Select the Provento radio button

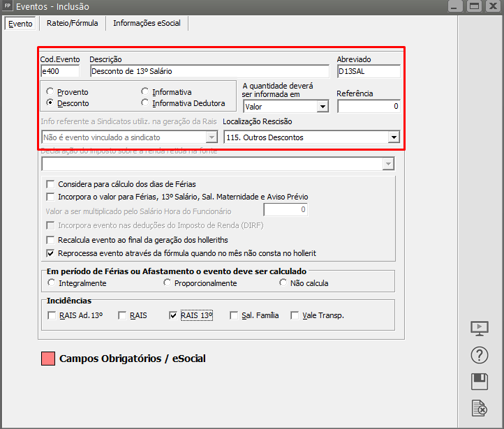click(50, 92)
